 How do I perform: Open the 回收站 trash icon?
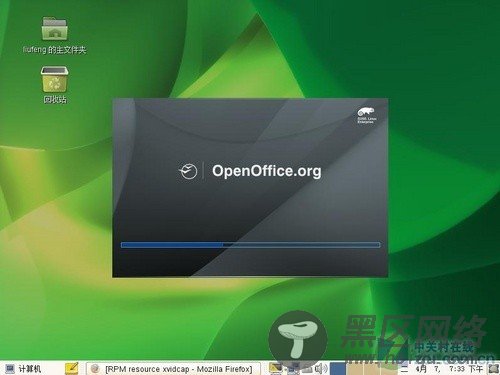coord(54,79)
